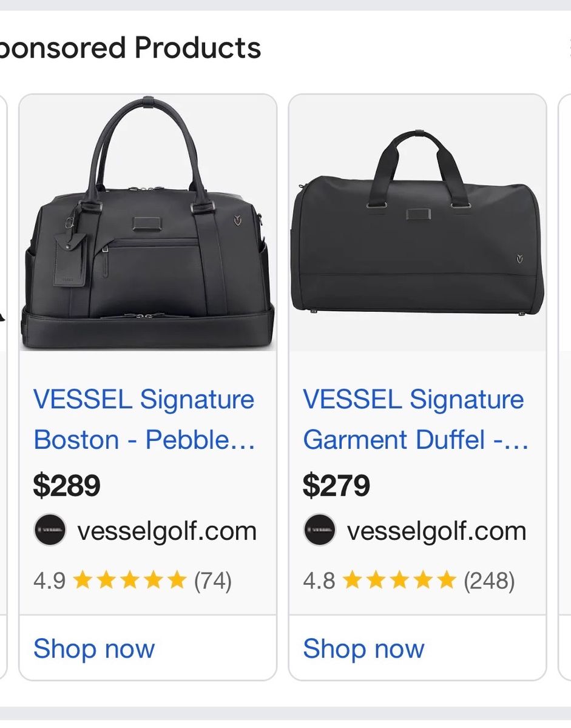Open the Vessel Signature Boston bag image
This screenshot has width=571, height=728.
(x=148, y=223)
